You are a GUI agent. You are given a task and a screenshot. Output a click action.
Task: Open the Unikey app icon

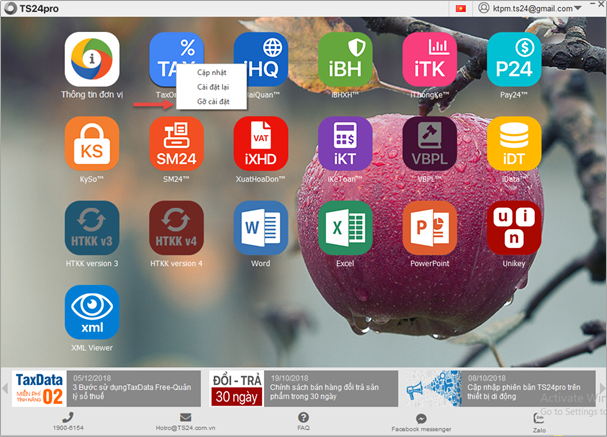pyautogui.click(x=514, y=228)
